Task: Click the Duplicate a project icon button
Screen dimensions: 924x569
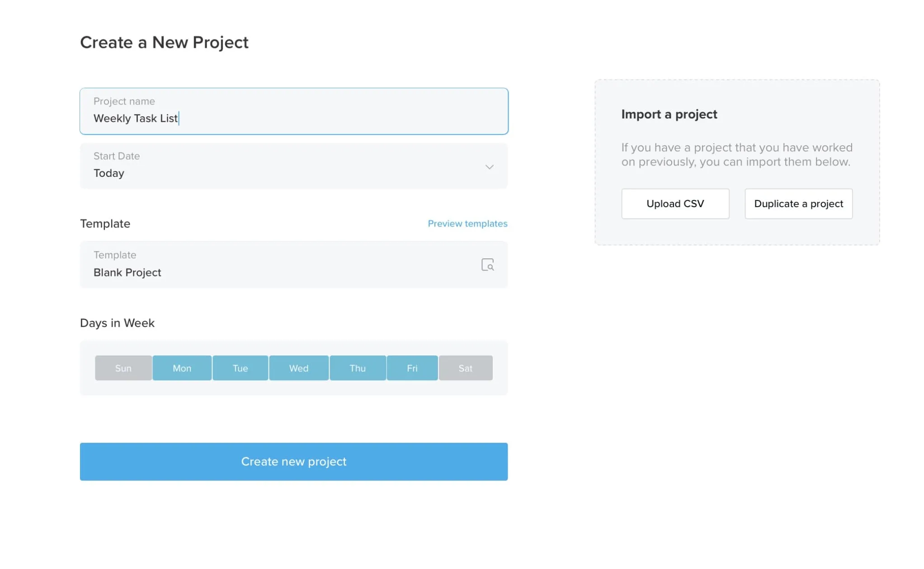Action: pos(798,203)
